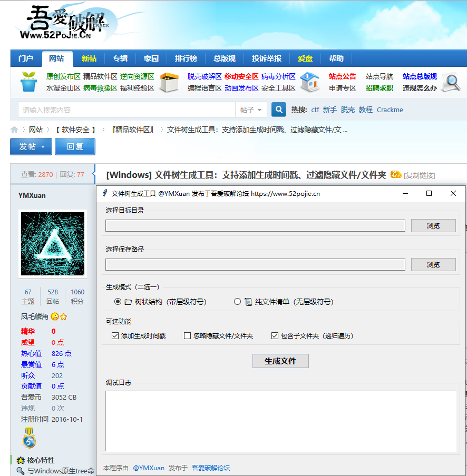Click the blue search button
This screenshot has width=467, height=476.
click(x=279, y=110)
